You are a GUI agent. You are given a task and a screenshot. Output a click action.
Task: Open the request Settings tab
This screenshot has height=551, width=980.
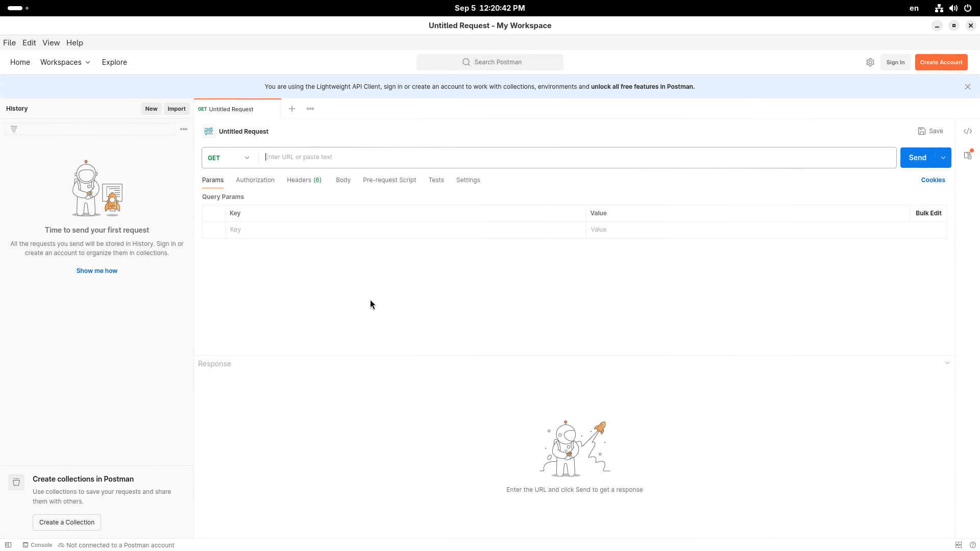tap(468, 180)
